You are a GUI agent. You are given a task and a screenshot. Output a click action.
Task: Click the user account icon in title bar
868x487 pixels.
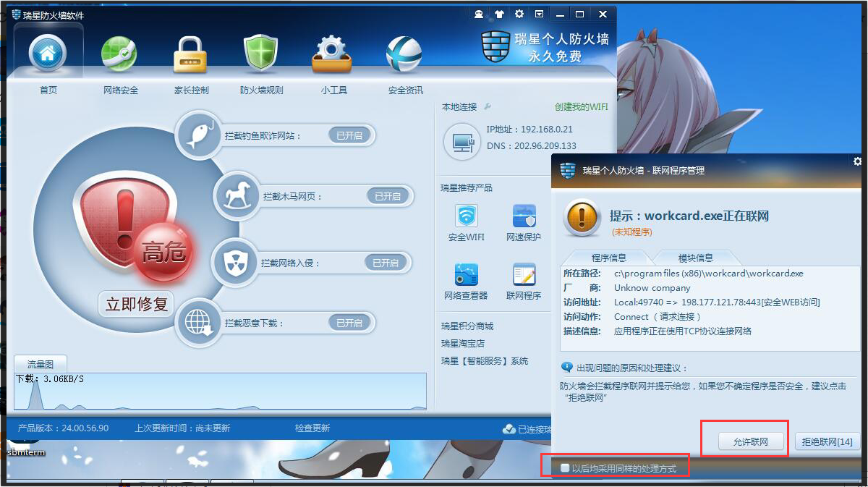point(479,14)
